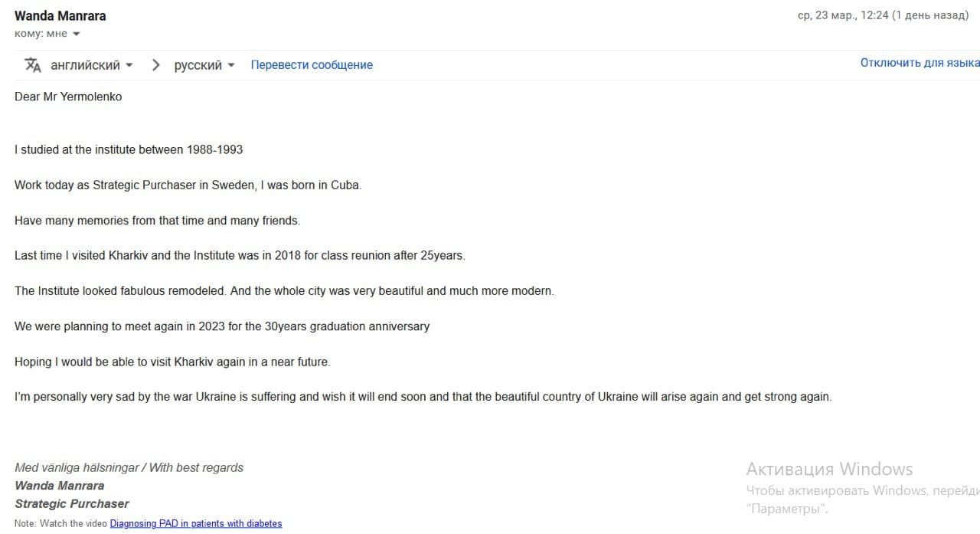Expand recipient details next to кому: мне
The width and height of the screenshot is (980, 534).
pyautogui.click(x=77, y=34)
